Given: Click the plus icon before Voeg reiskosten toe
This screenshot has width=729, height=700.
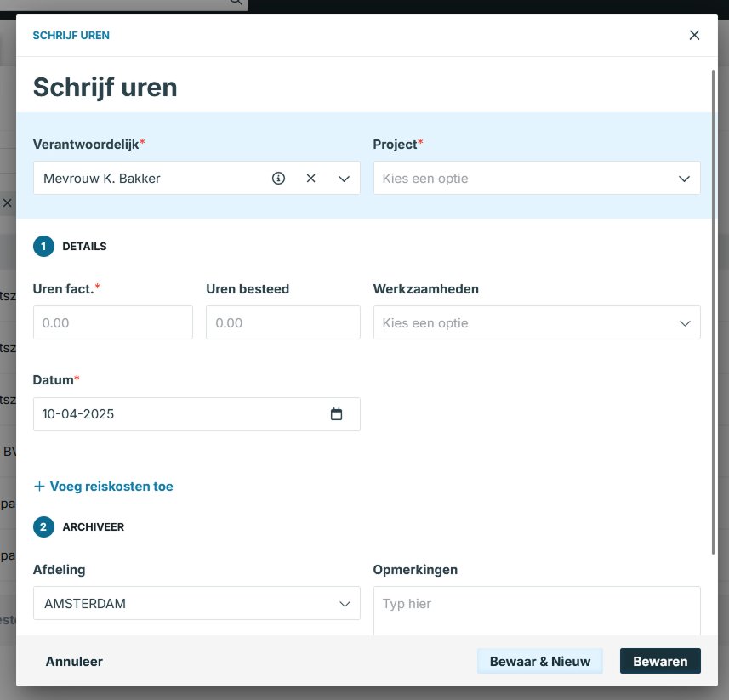Looking at the screenshot, I should tap(39, 487).
